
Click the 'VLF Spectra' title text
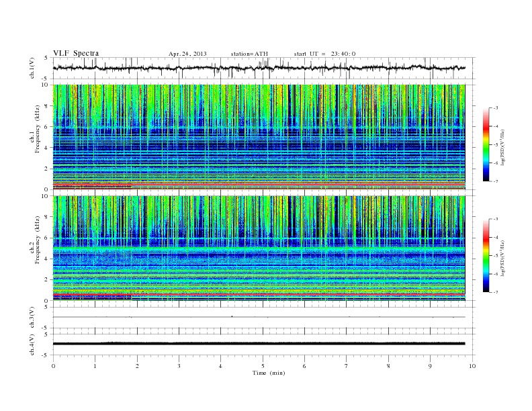[x=76, y=53]
